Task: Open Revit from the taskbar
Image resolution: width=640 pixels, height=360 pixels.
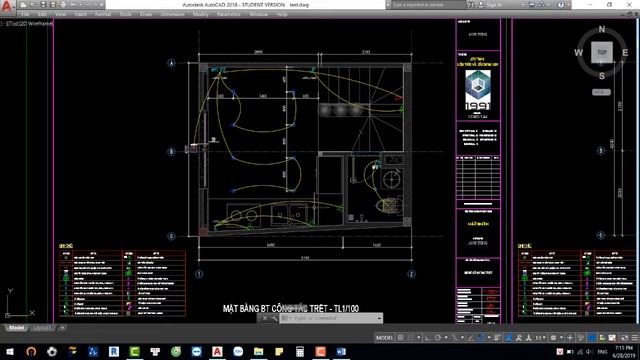Action: pos(114,351)
